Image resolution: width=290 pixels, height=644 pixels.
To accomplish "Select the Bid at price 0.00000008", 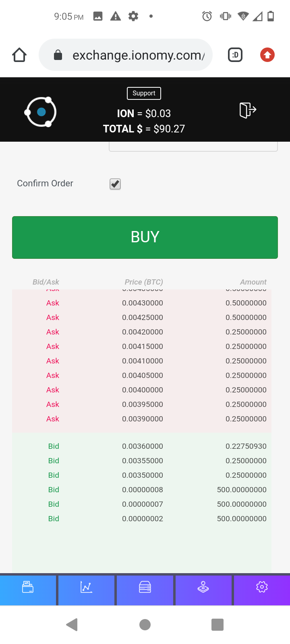I will pyautogui.click(x=142, y=490).
